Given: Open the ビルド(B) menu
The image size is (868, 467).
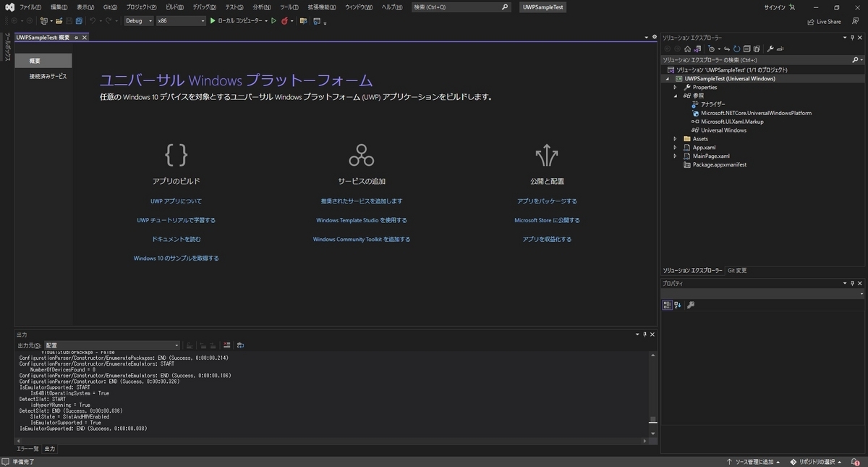Looking at the screenshot, I should [x=175, y=7].
